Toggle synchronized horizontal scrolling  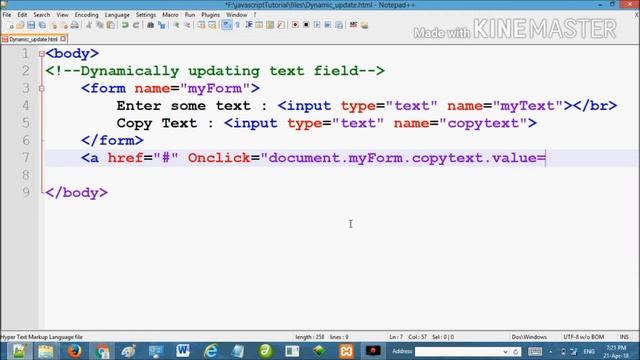point(212,25)
